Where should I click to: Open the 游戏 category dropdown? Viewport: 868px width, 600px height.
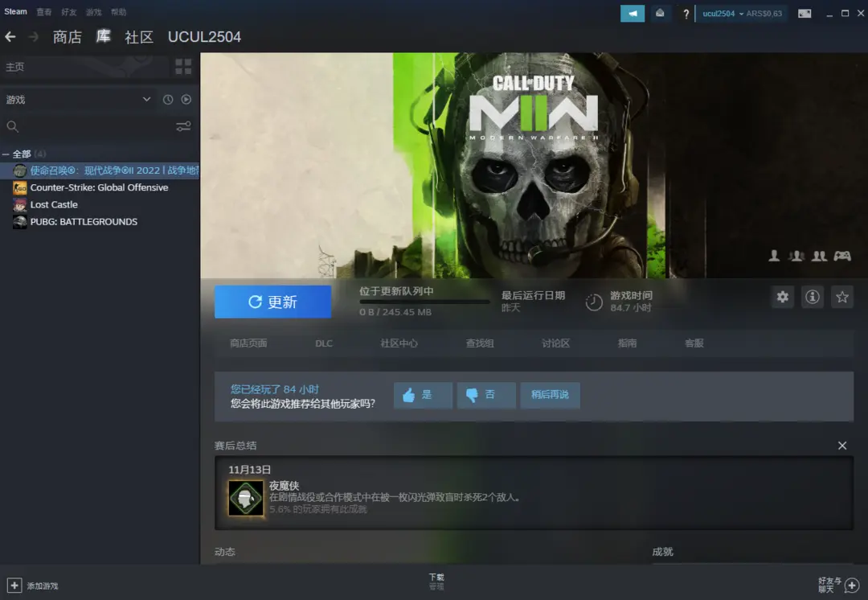(79, 100)
